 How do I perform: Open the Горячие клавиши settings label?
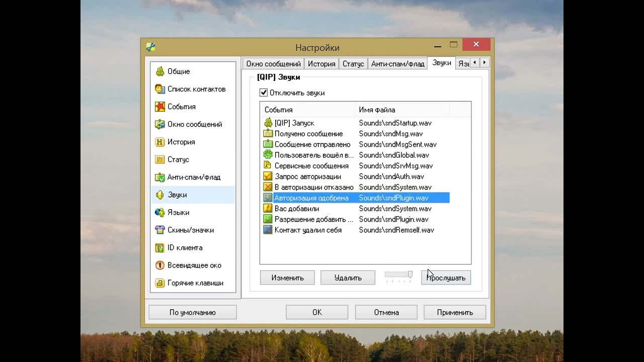[195, 283]
